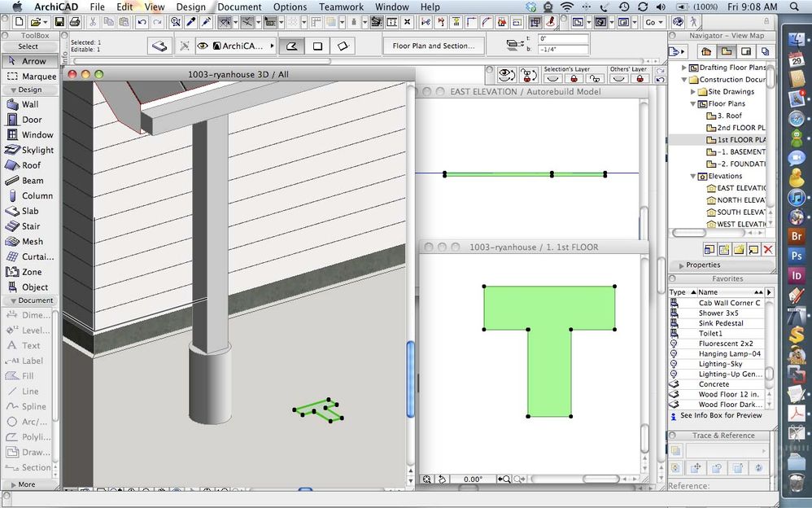Select the Roof tool

28,165
